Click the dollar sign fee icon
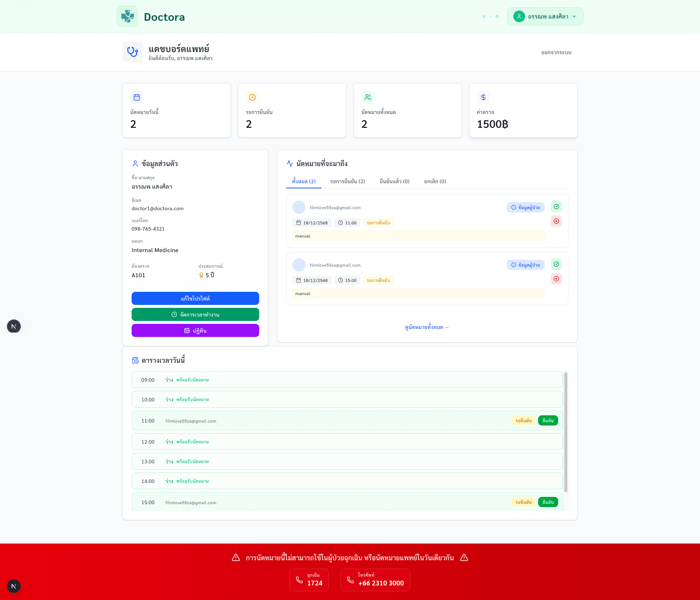Viewport: 700px width, 600px height. (x=483, y=97)
